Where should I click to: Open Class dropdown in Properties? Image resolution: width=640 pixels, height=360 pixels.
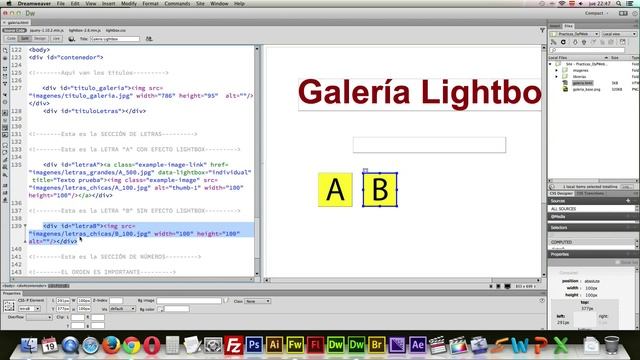258,301
